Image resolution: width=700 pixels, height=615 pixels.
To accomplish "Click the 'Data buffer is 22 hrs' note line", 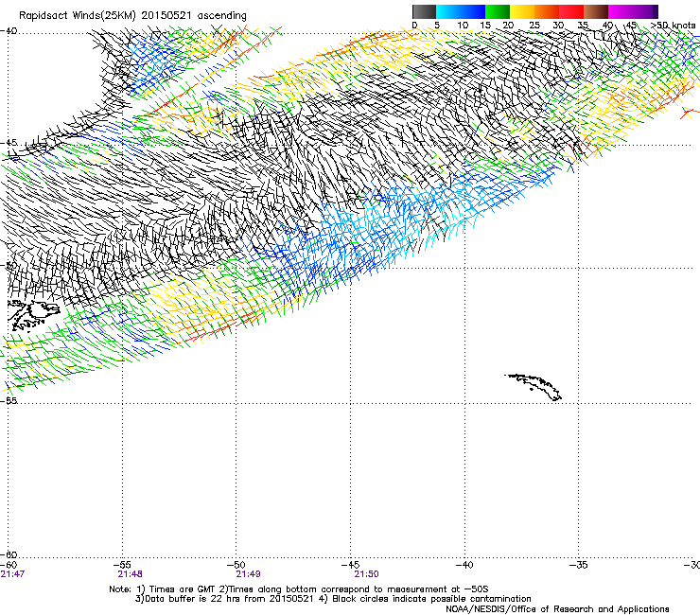I will (x=333, y=599).
